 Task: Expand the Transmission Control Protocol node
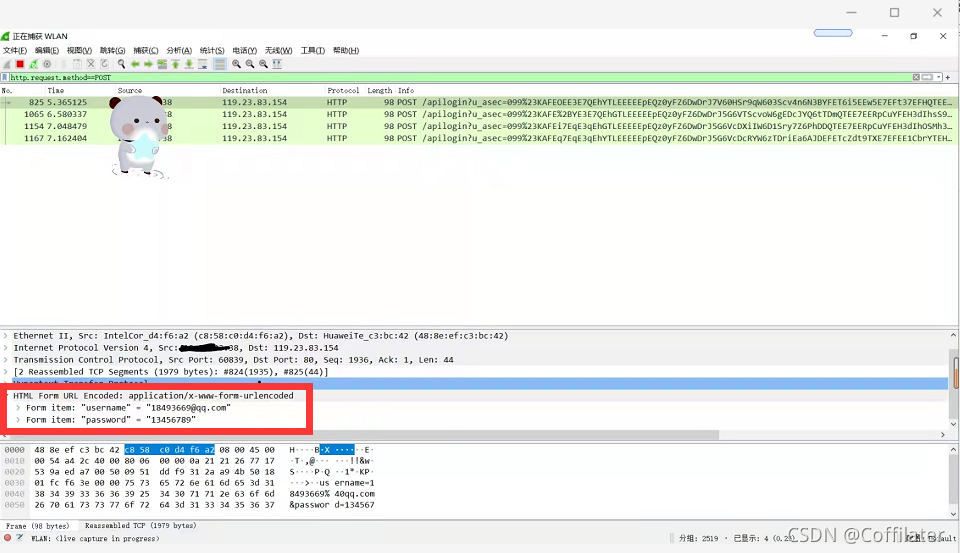click(x=6, y=360)
